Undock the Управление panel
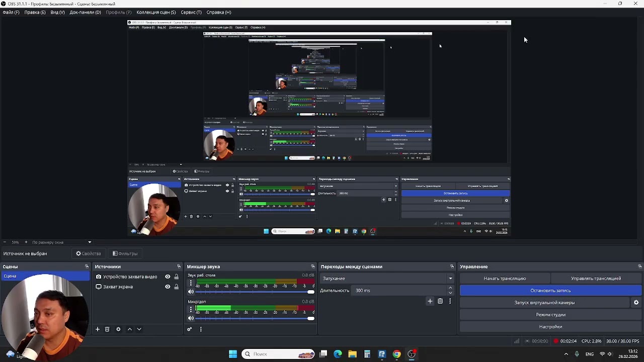 [x=639, y=266]
